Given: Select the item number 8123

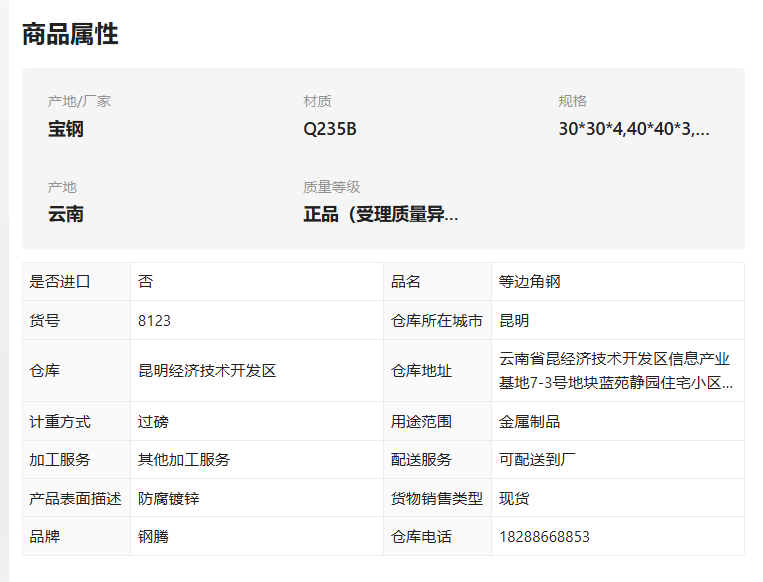Looking at the screenshot, I should coord(154,321).
